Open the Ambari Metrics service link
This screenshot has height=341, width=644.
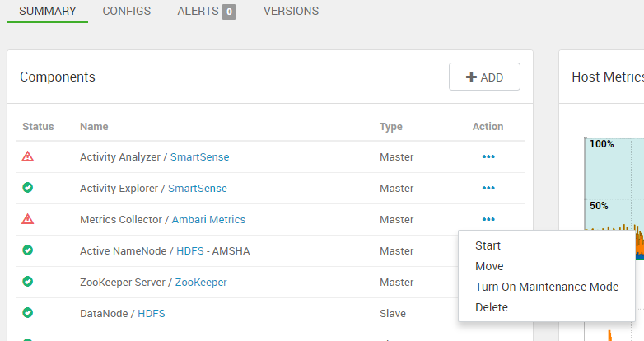coord(208,220)
